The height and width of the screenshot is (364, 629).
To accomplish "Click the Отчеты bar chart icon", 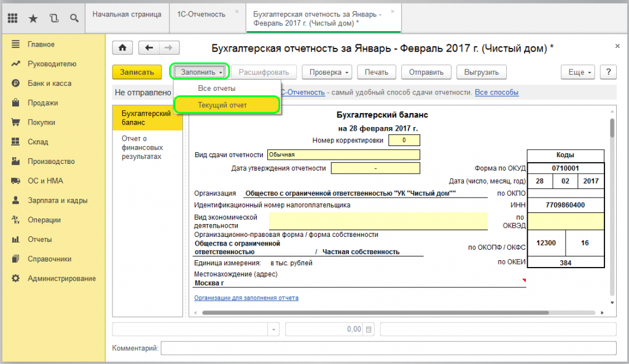I will (15, 239).
